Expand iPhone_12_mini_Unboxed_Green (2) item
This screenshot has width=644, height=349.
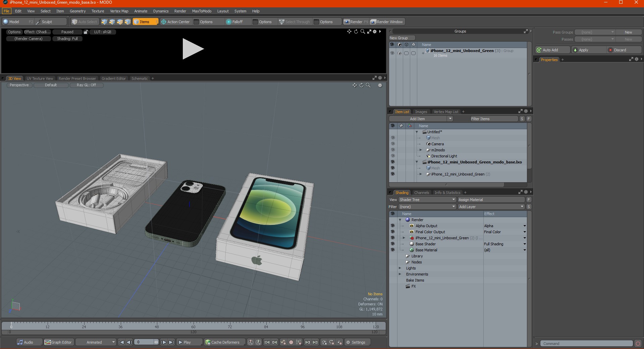click(421, 174)
